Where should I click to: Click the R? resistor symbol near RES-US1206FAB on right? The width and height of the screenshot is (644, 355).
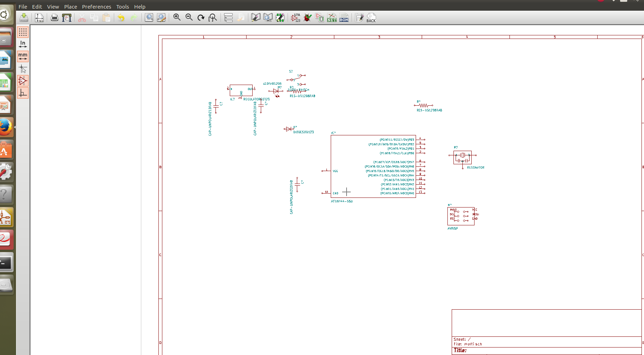[x=424, y=105]
